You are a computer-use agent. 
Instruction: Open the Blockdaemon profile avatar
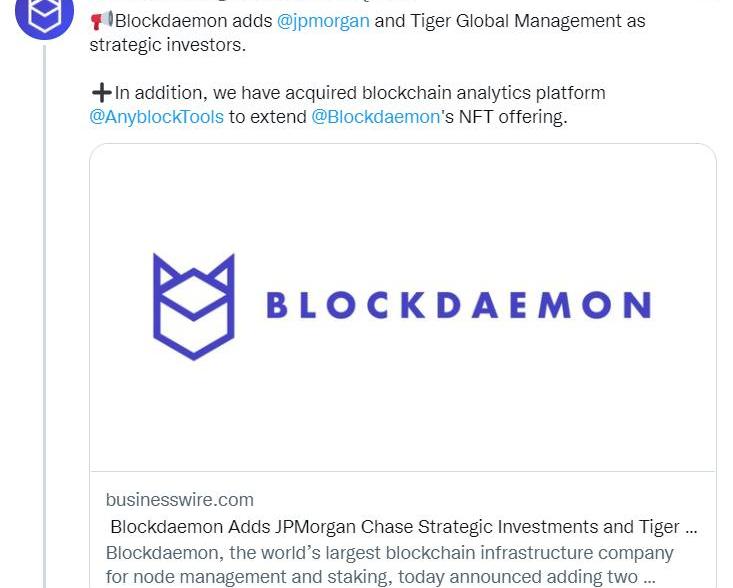point(45,14)
